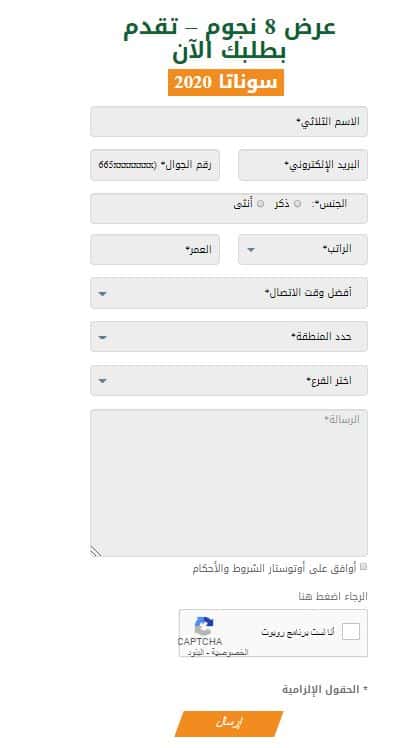Open the choose branch (اختر الفرع) dropdown
The width and height of the screenshot is (396, 748).
[229, 380]
